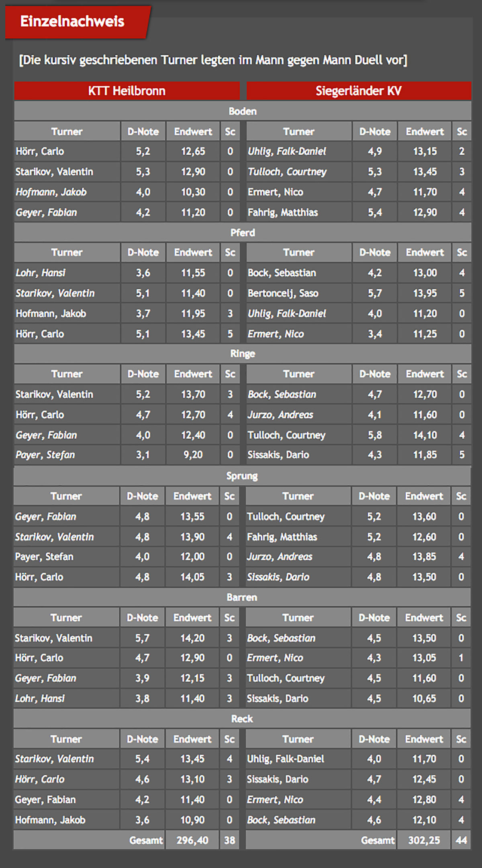This screenshot has height=868, width=482.
Task: Click Bock, Sebastian in Reck table
Action: (x=281, y=820)
